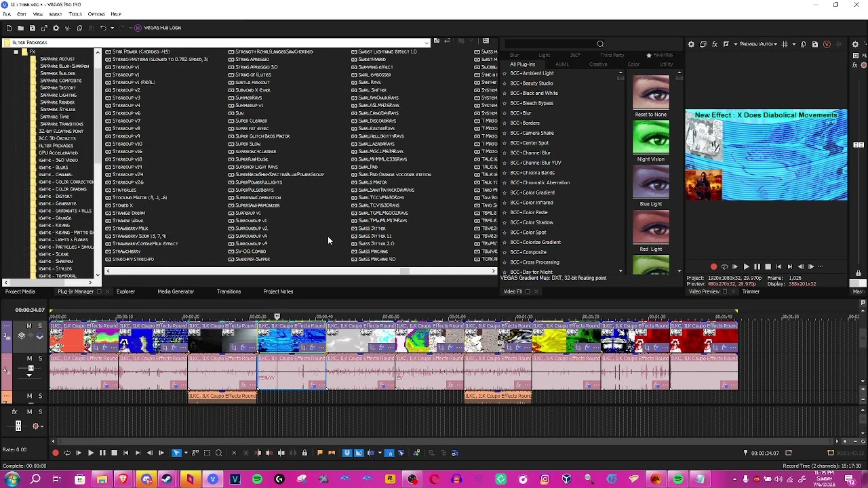Select the Zoom magnifier tool in timeline toolbar
Image resolution: width=868 pixels, height=488 pixels.
click(x=218, y=453)
